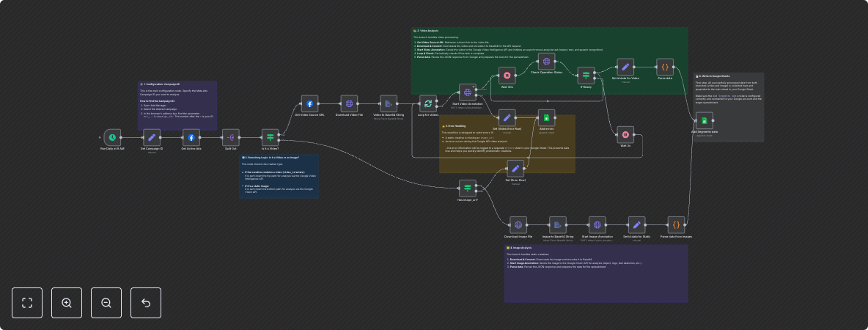The height and width of the screenshot is (330, 868).
Task: Select the Split Out node
Action: click(x=231, y=137)
